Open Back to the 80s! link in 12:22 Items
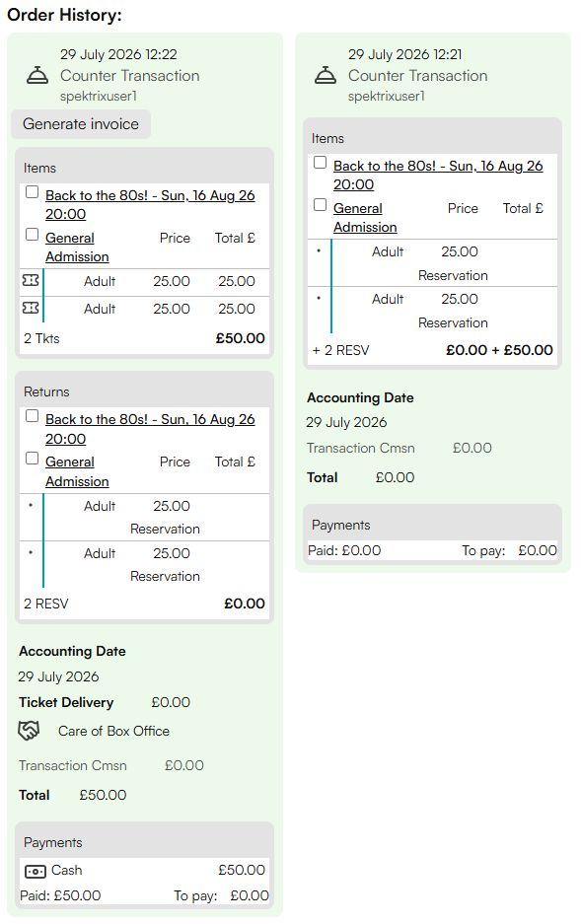This screenshot has height=924, width=581. pos(150,204)
